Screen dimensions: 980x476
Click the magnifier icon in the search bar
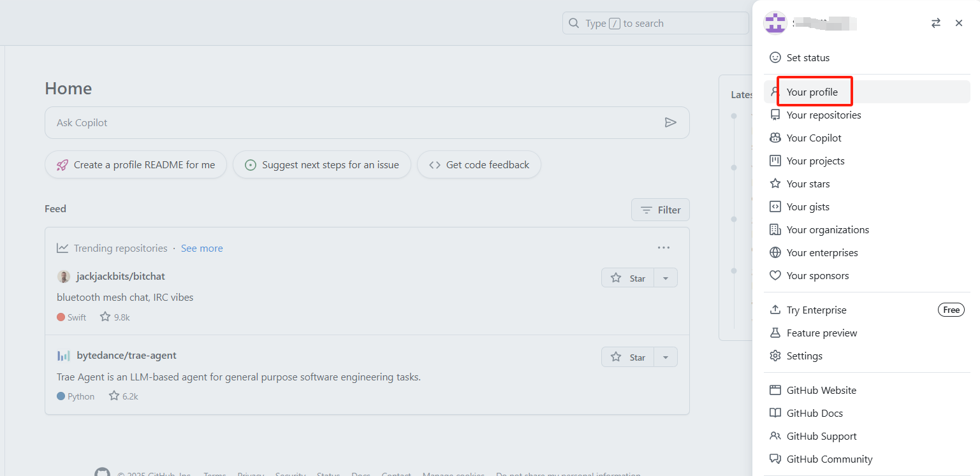click(574, 24)
